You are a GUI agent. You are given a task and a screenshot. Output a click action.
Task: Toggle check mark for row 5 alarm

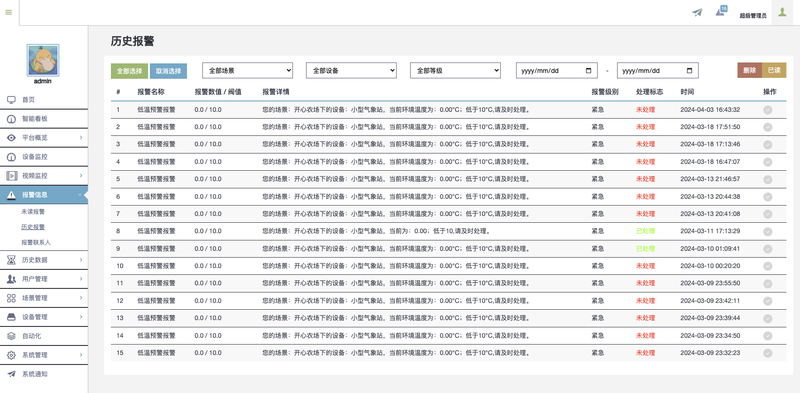767,179
